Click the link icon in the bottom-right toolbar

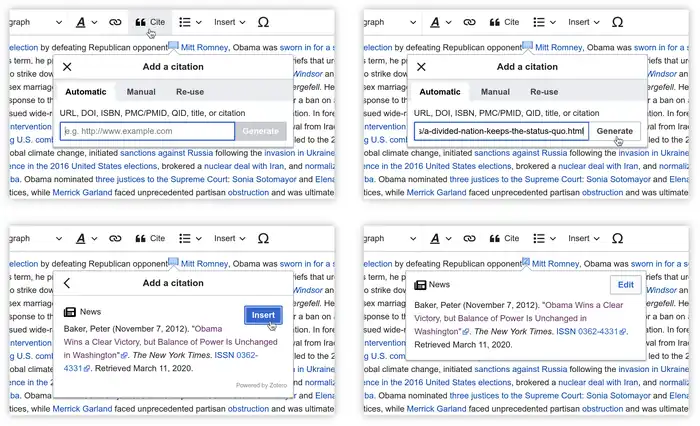click(469, 239)
